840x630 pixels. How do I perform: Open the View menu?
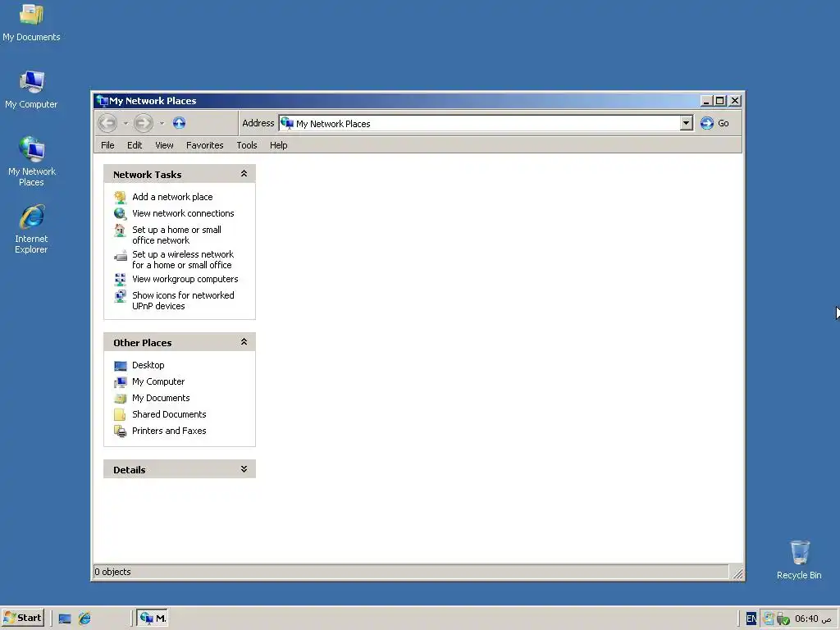click(x=164, y=145)
